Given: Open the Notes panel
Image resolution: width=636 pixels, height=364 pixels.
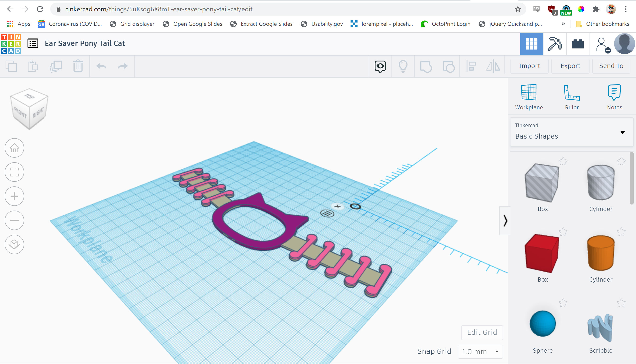Looking at the screenshot, I should (x=615, y=96).
